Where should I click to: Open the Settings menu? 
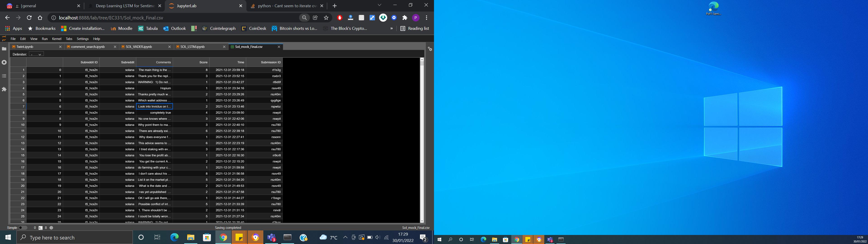(83, 39)
